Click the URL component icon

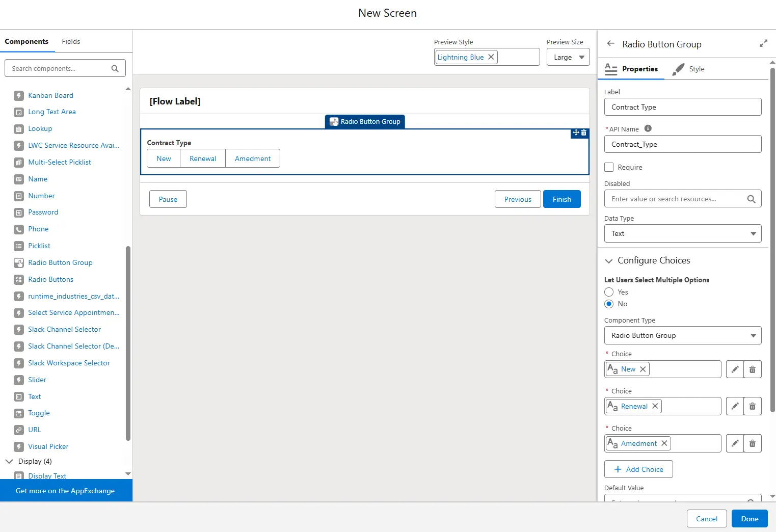pos(19,430)
